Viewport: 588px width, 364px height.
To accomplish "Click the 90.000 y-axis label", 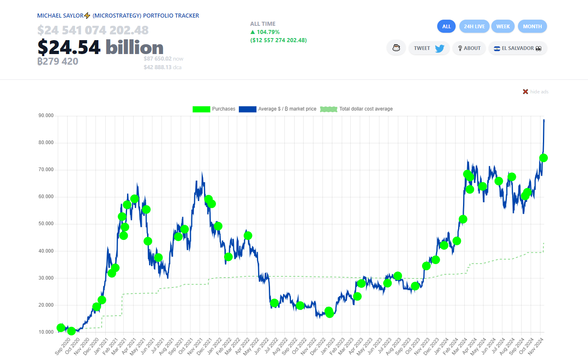I will (x=46, y=115).
